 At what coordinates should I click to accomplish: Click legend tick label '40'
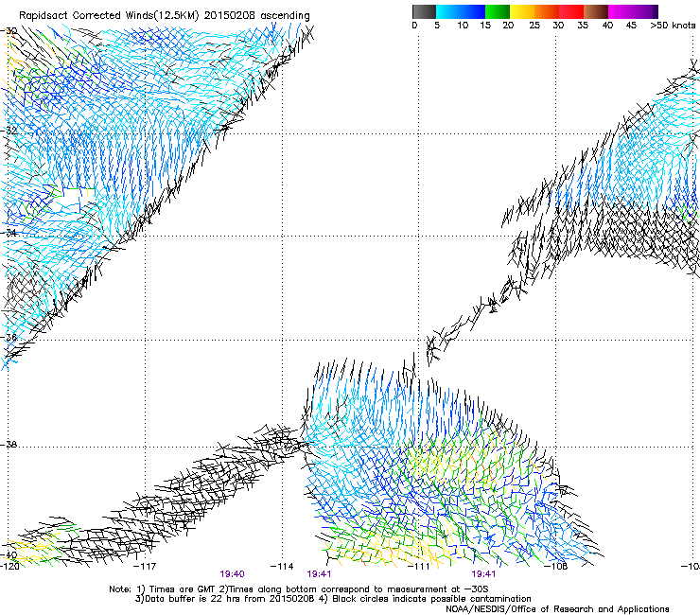coord(607,26)
